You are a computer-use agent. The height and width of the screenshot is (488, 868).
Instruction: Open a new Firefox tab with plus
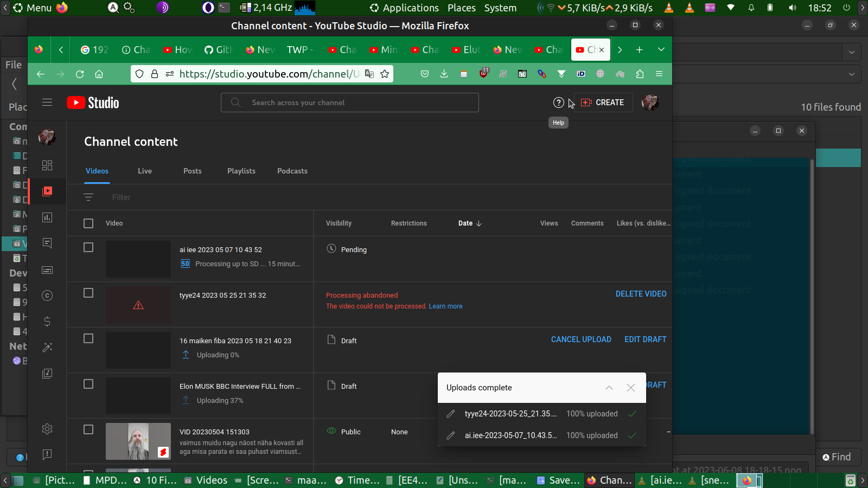pos(640,49)
